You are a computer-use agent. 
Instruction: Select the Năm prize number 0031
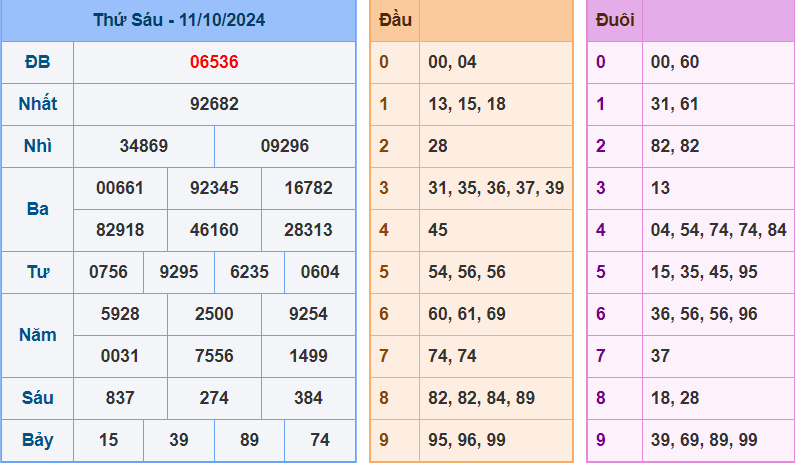(120, 357)
